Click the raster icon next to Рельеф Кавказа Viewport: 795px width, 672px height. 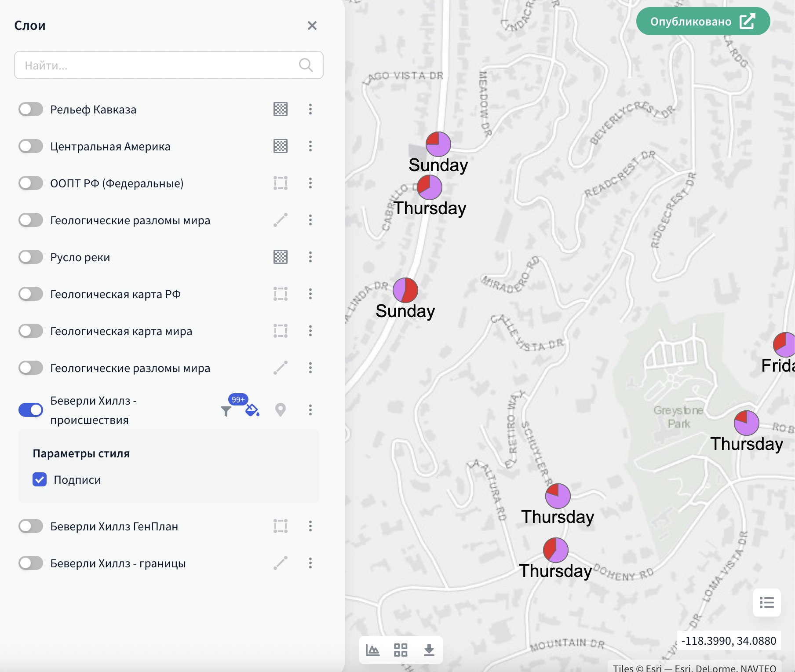(280, 109)
